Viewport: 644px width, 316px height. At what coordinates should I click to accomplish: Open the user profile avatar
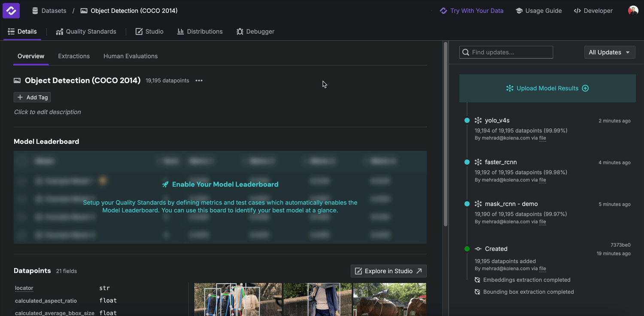[x=633, y=11]
